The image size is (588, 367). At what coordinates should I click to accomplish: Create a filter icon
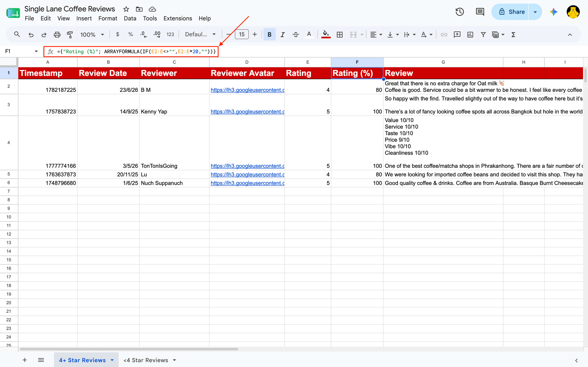(x=483, y=35)
